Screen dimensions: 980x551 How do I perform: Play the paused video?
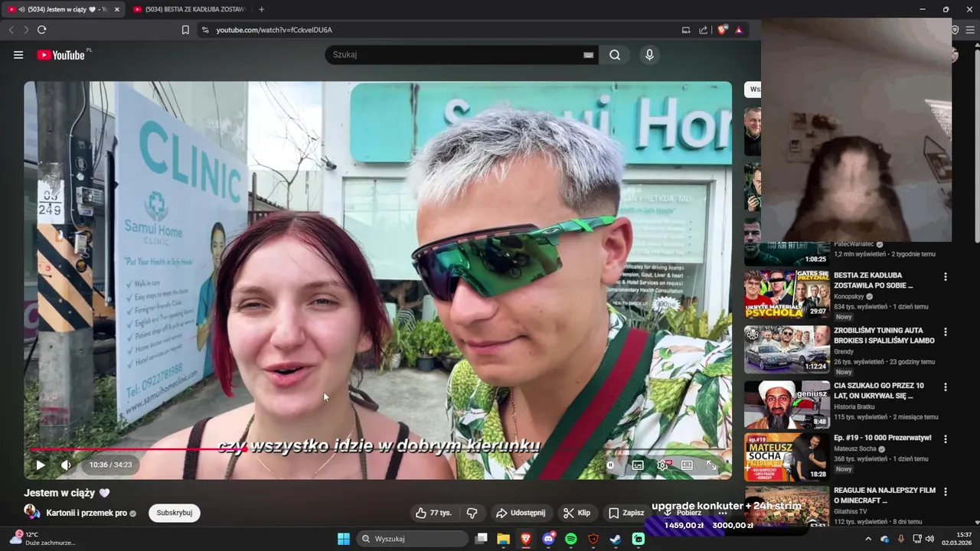tap(41, 465)
